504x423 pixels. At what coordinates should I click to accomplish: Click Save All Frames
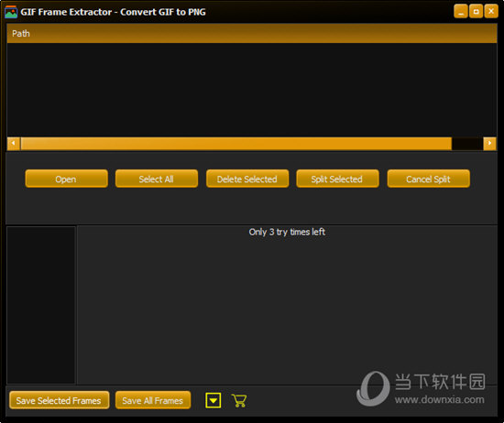tap(153, 400)
